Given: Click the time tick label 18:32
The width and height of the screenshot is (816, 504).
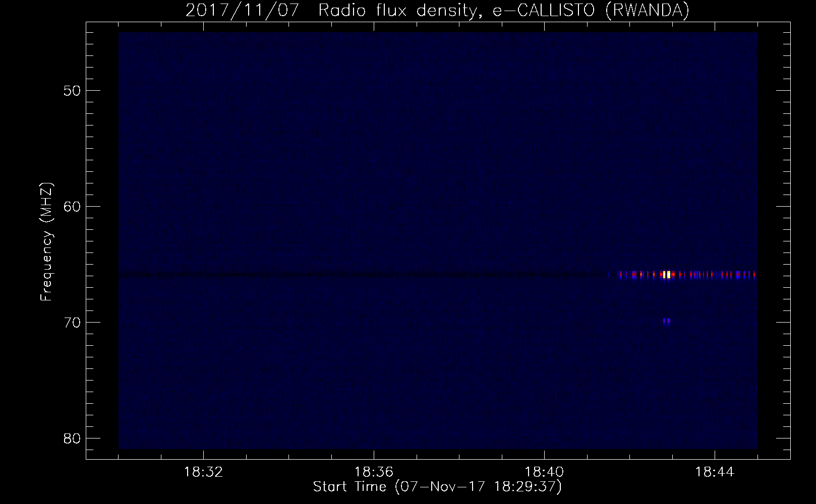Looking at the screenshot, I should pyautogui.click(x=203, y=472).
